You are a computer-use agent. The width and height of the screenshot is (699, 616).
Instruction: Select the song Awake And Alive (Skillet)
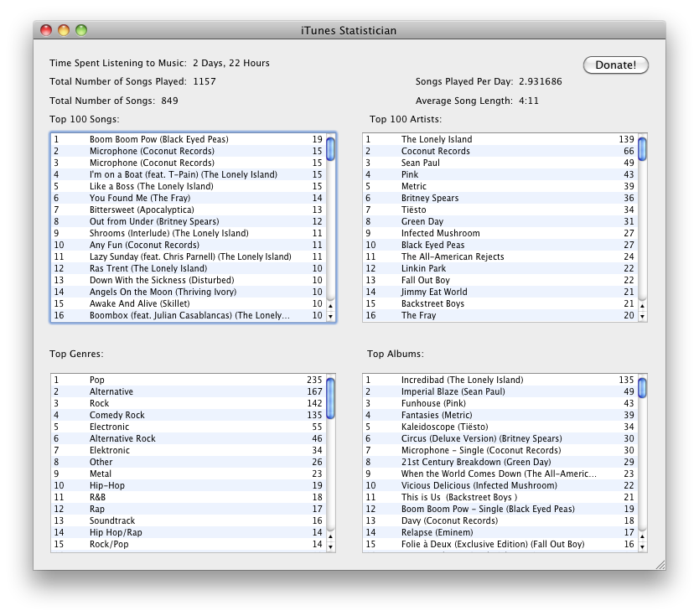[x=189, y=303]
